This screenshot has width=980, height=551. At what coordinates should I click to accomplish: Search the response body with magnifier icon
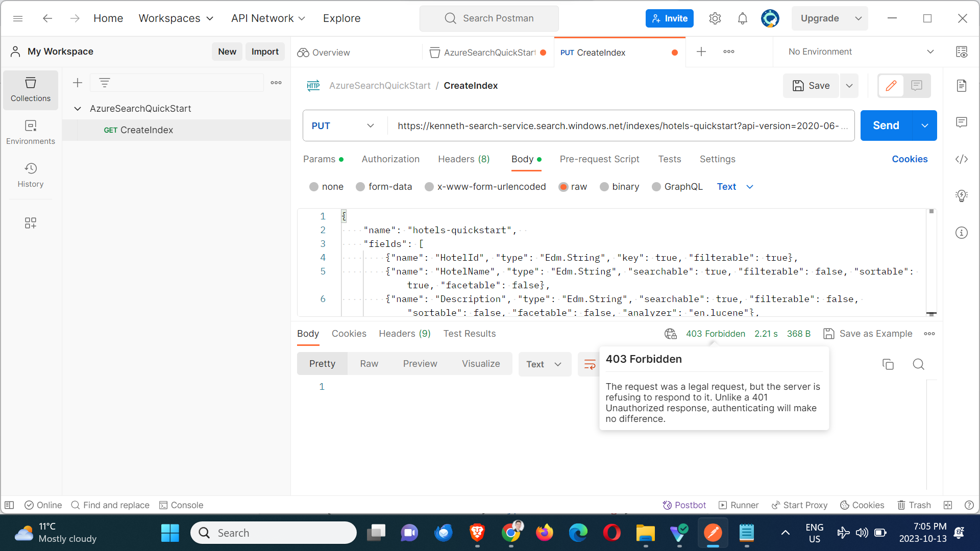[918, 364]
